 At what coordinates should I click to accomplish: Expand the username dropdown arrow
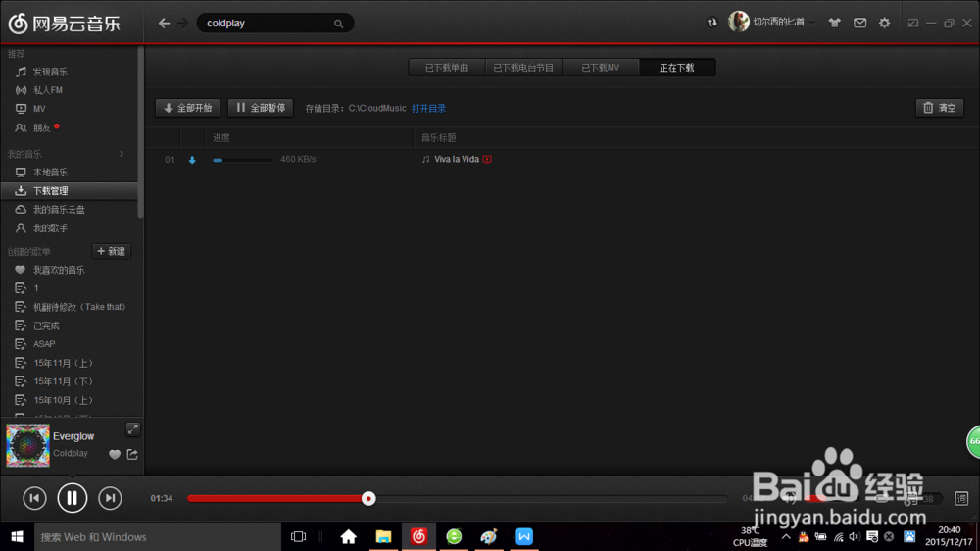[811, 24]
